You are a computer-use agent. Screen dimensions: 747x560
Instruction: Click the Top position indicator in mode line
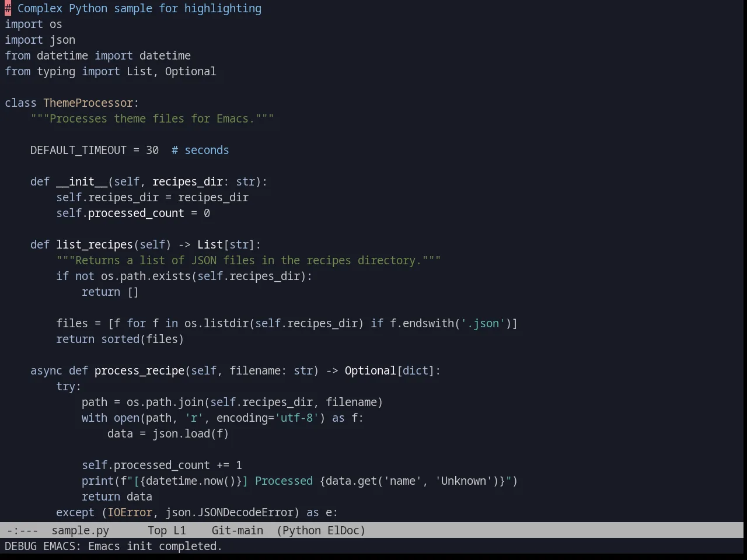tap(157, 530)
